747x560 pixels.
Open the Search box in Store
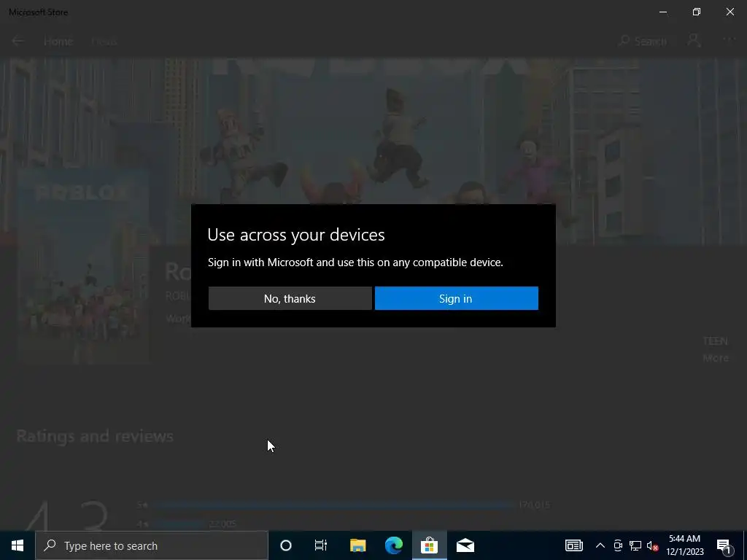[x=643, y=42]
